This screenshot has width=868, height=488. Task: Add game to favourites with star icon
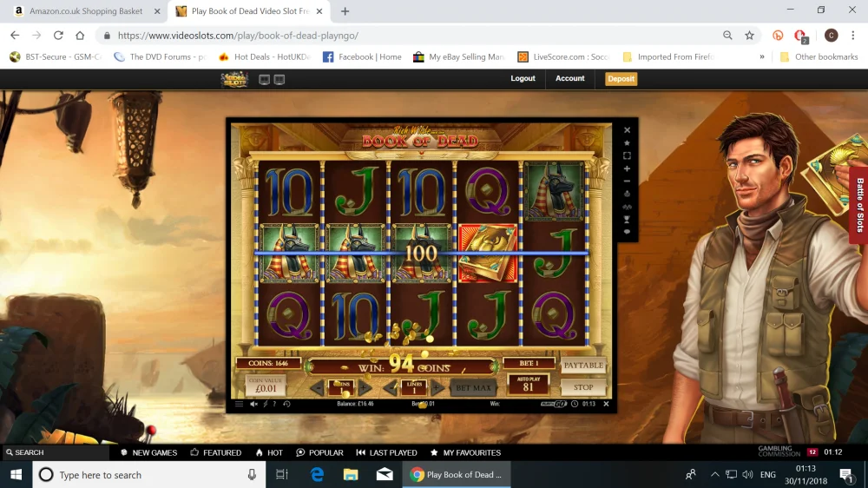[x=628, y=143]
